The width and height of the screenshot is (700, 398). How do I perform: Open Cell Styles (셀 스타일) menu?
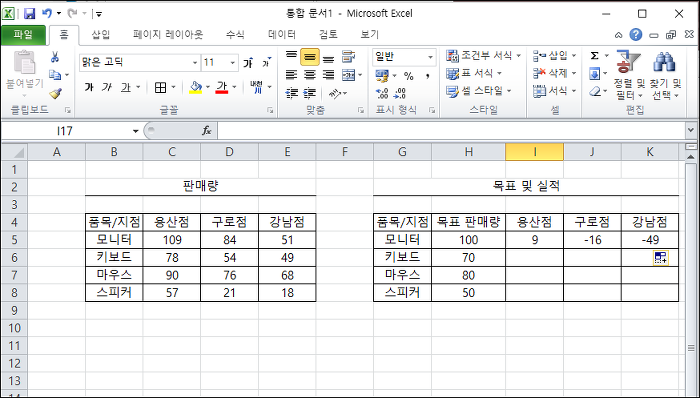pyautogui.click(x=479, y=91)
